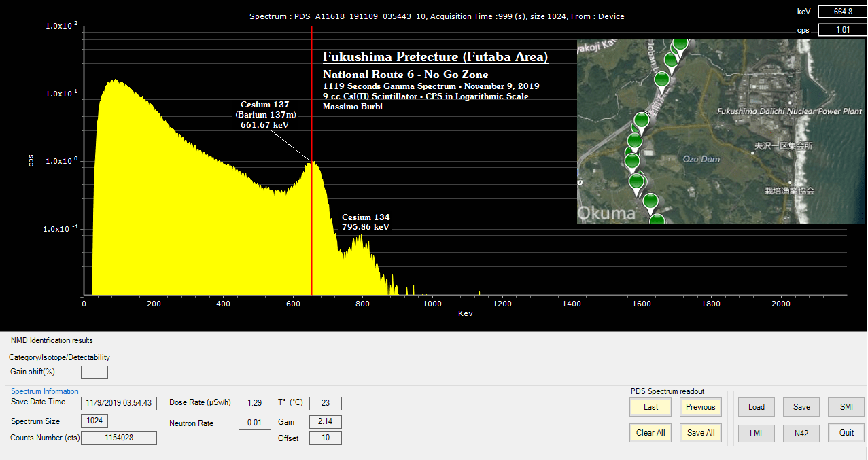Screen dimensions: 868x460
Task: Select the Spectrum Size value box
Action: click(94, 421)
